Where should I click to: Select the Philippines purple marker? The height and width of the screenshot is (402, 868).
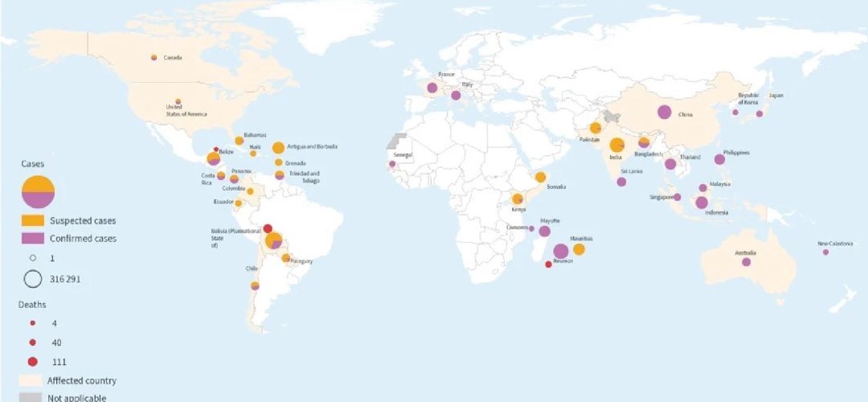pos(719,159)
